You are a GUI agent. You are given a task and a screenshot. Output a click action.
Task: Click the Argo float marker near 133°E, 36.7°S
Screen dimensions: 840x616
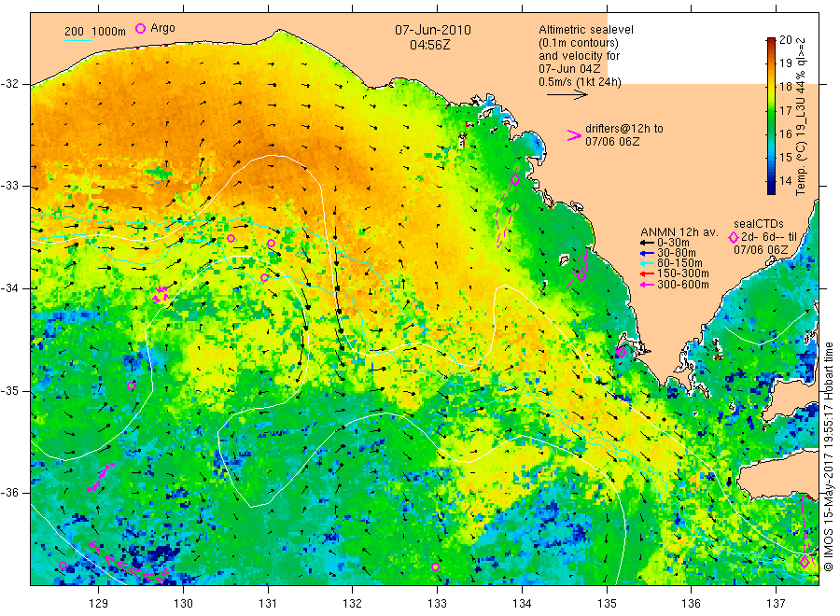(x=436, y=567)
